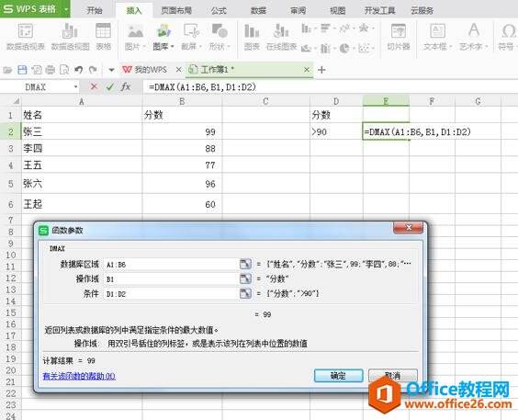Viewport: 518px width, 420px height.
Task: Open the WPS 表格 application menu dropdown
Action: (x=66, y=9)
